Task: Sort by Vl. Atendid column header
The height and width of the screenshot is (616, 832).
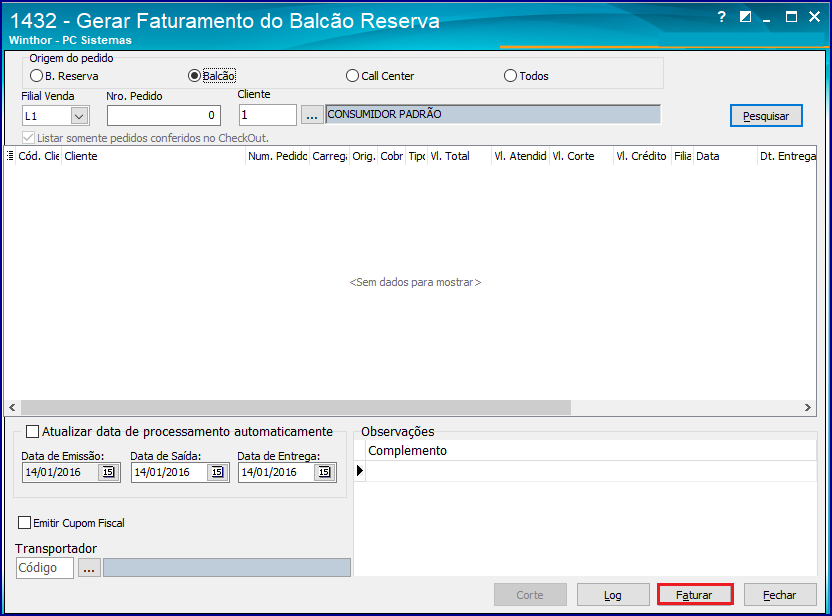Action: click(x=521, y=156)
